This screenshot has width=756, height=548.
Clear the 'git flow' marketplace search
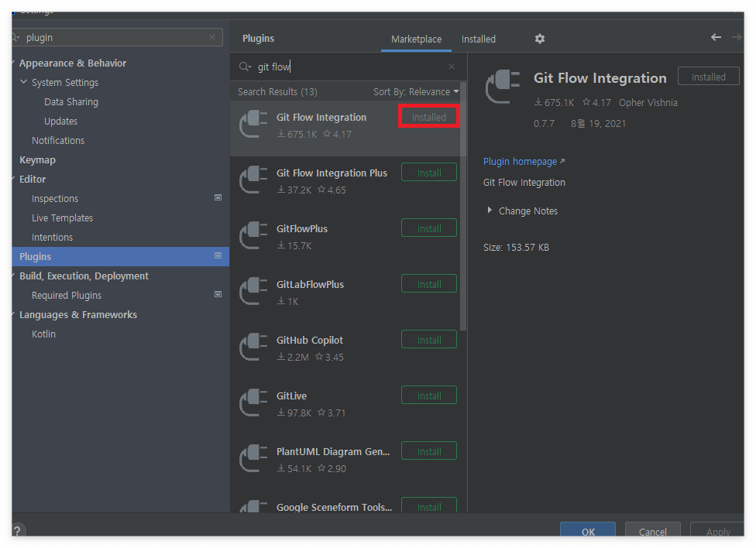[x=452, y=67]
